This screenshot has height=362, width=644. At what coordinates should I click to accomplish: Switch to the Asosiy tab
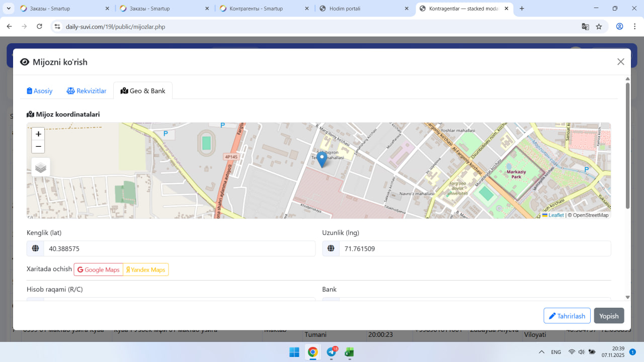pyautogui.click(x=40, y=91)
